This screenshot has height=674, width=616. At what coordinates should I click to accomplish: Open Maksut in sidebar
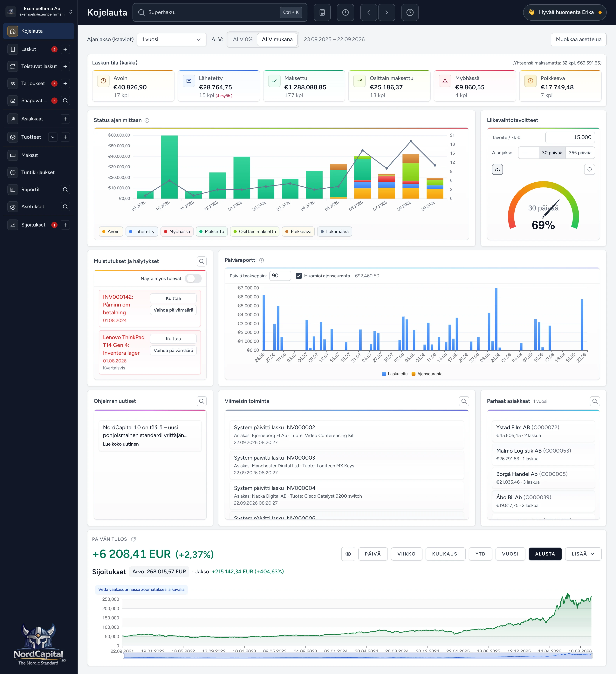[39, 155]
